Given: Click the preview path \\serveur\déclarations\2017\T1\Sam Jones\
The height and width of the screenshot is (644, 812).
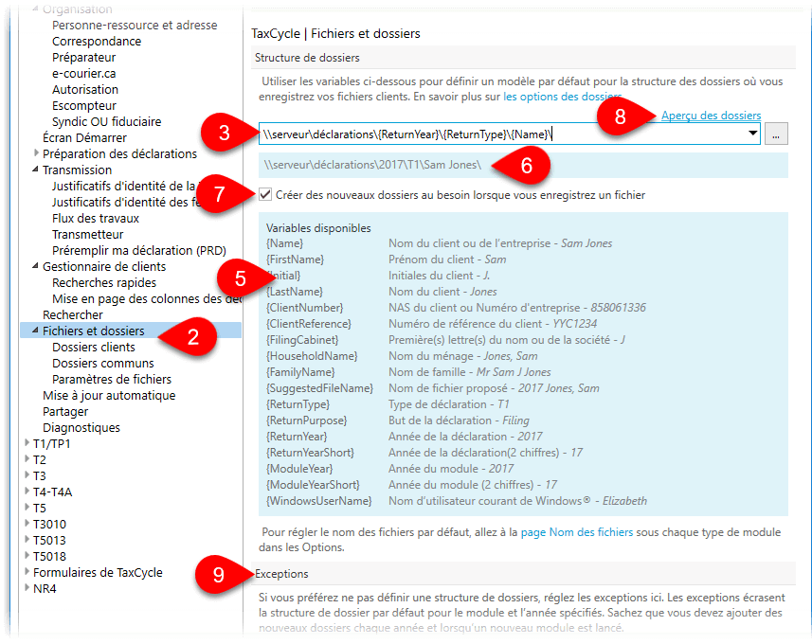Looking at the screenshot, I should [x=372, y=165].
